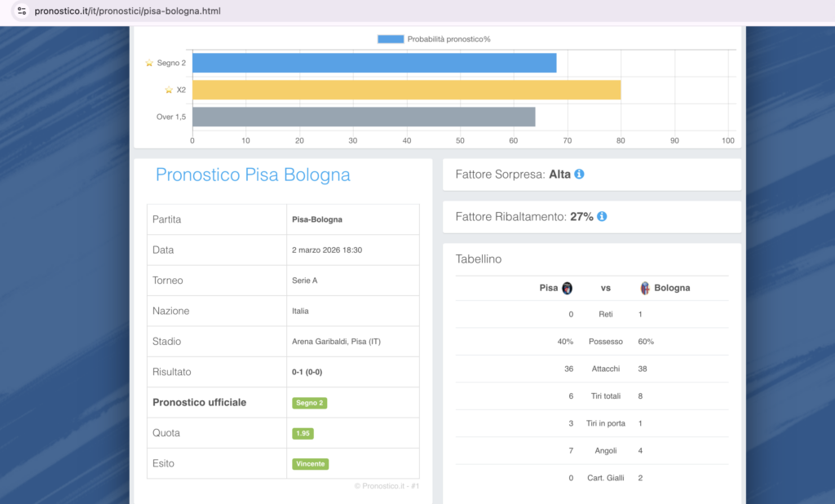Click the Fattore Sorpresa info icon
The height and width of the screenshot is (504, 835).
pos(579,175)
